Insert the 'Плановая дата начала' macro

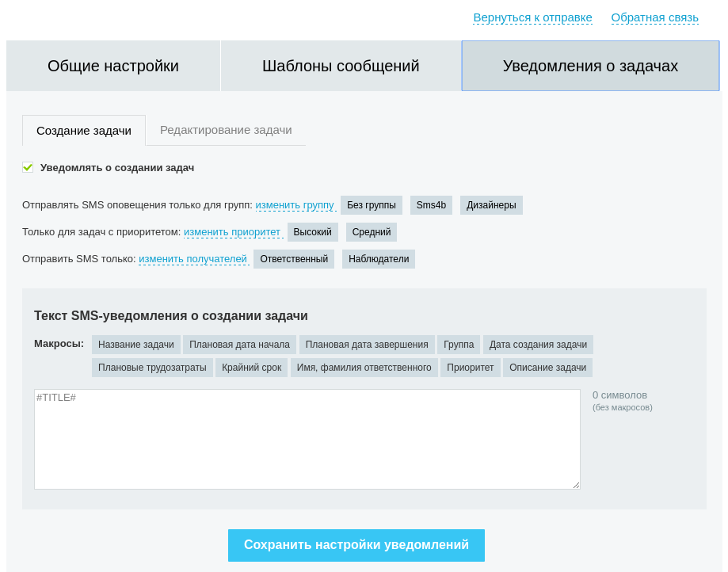(239, 345)
